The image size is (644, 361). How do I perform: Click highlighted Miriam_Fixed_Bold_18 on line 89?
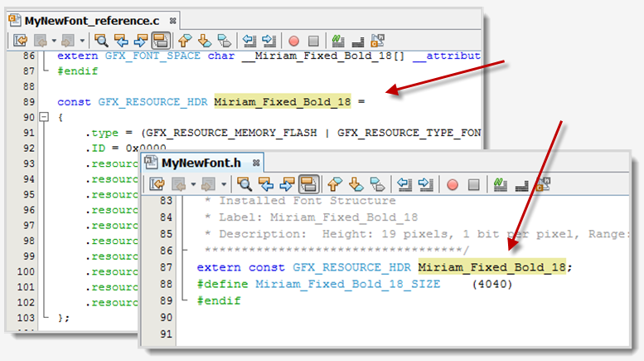pos(283,101)
